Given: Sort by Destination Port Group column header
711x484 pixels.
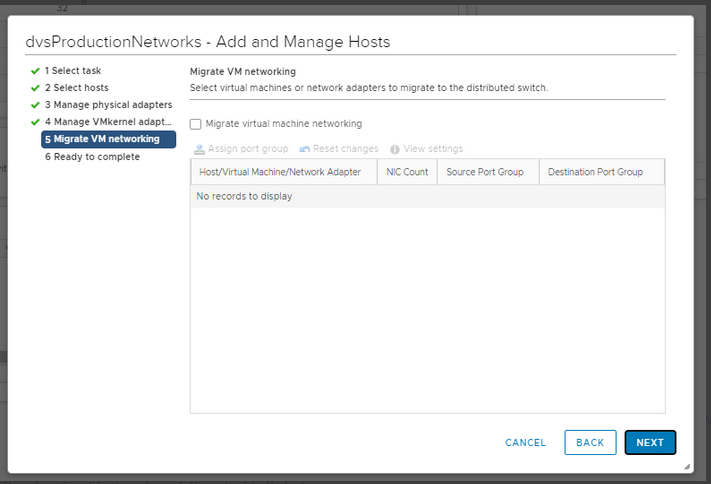Looking at the screenshot, I should [602, 172].
